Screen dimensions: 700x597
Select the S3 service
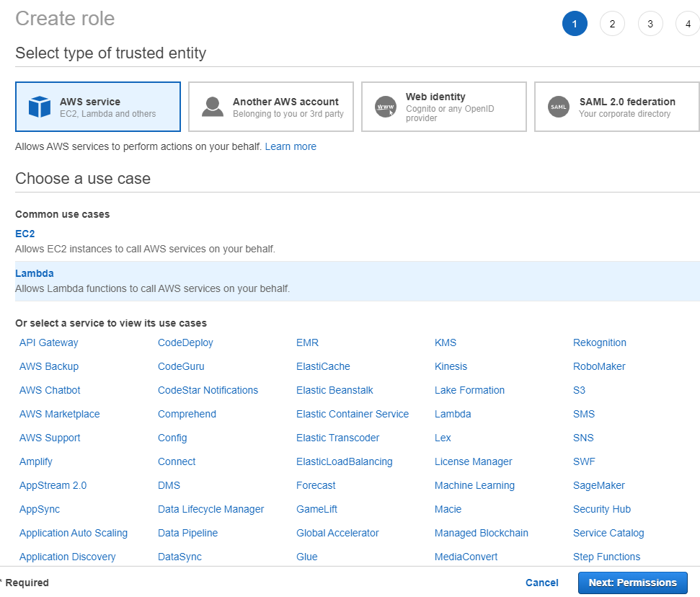coord(580,390)
